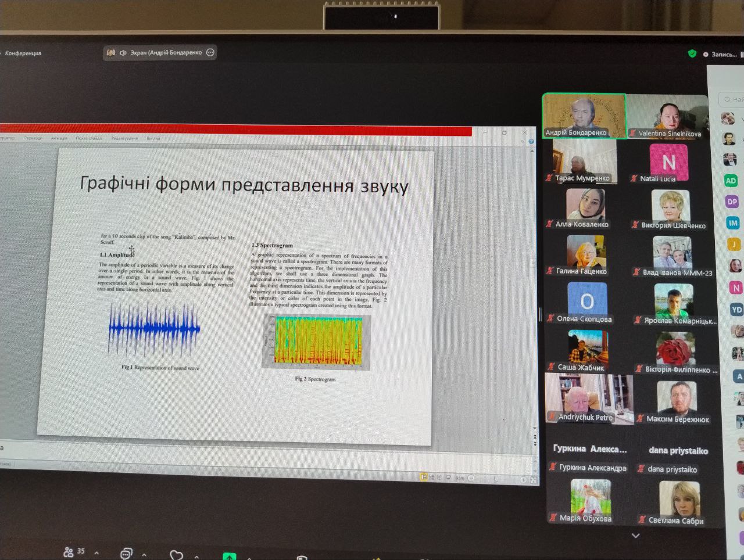744x560 pixels.
Task: Click the spectrogram image on slide
Action: pyautogui.click(x=317, y=342)
